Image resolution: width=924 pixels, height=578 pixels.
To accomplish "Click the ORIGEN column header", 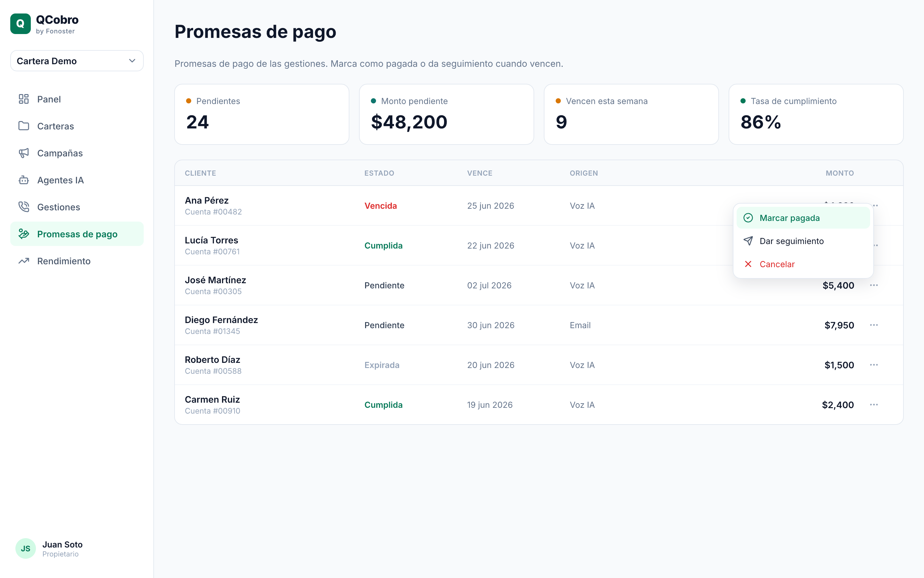I will (x=584, y=173).
